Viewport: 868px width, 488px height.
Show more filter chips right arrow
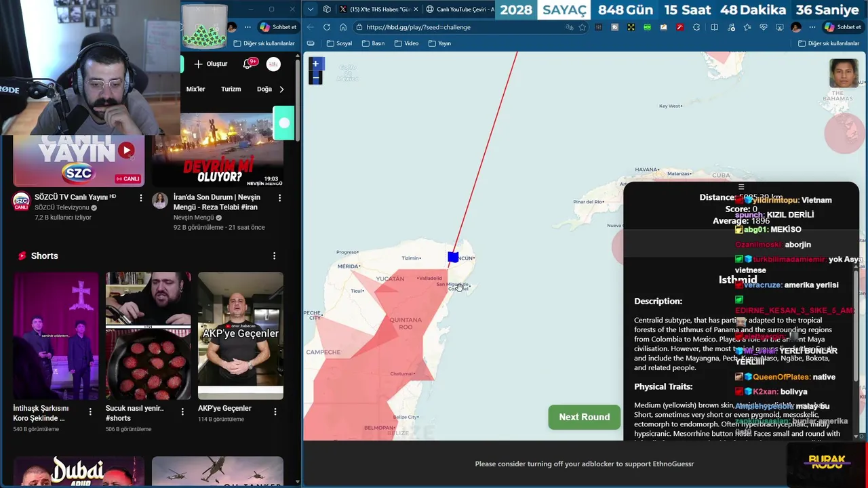click(282, 89)
